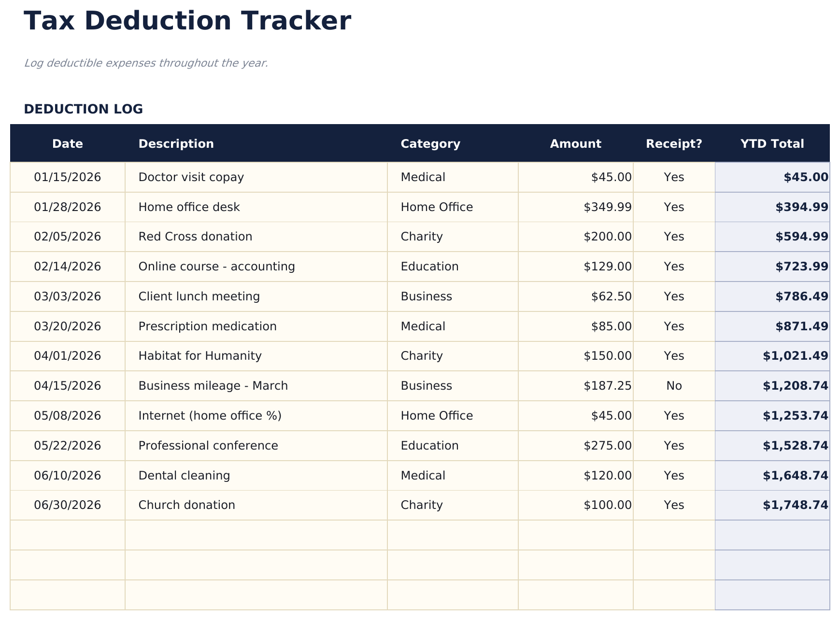Select the Date column header
Screen dimensions: 840x620
67,143
